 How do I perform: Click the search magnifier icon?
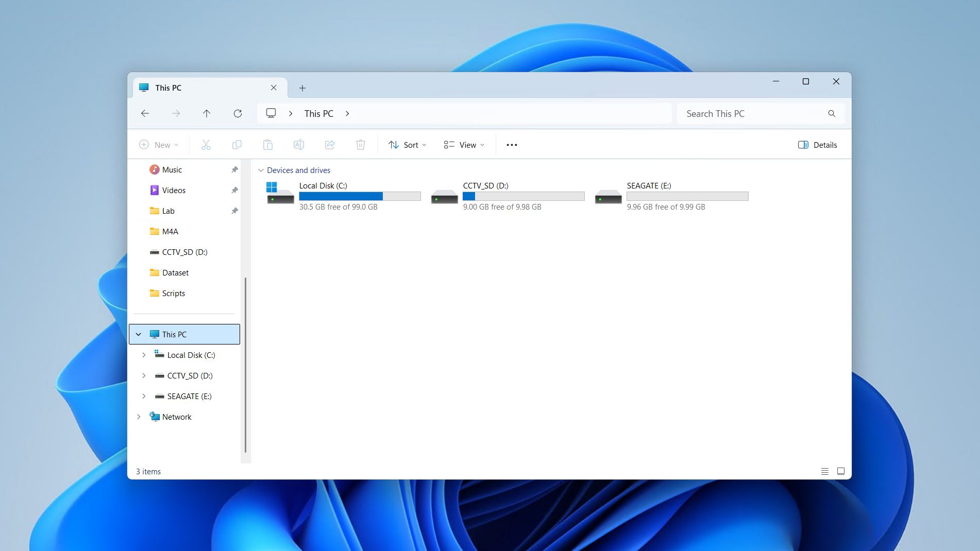[832, 113]
